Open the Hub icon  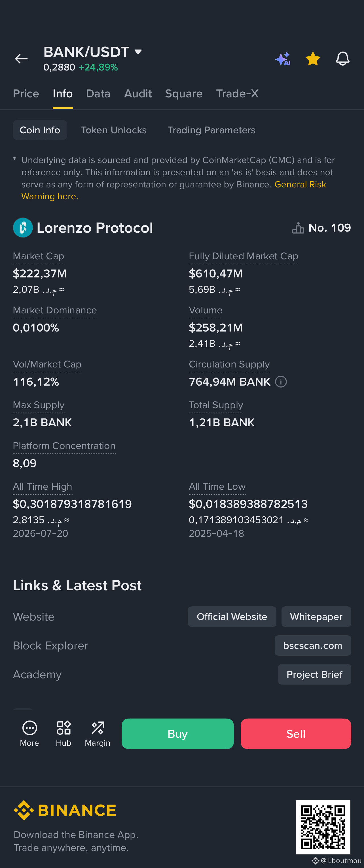point(64,728)
